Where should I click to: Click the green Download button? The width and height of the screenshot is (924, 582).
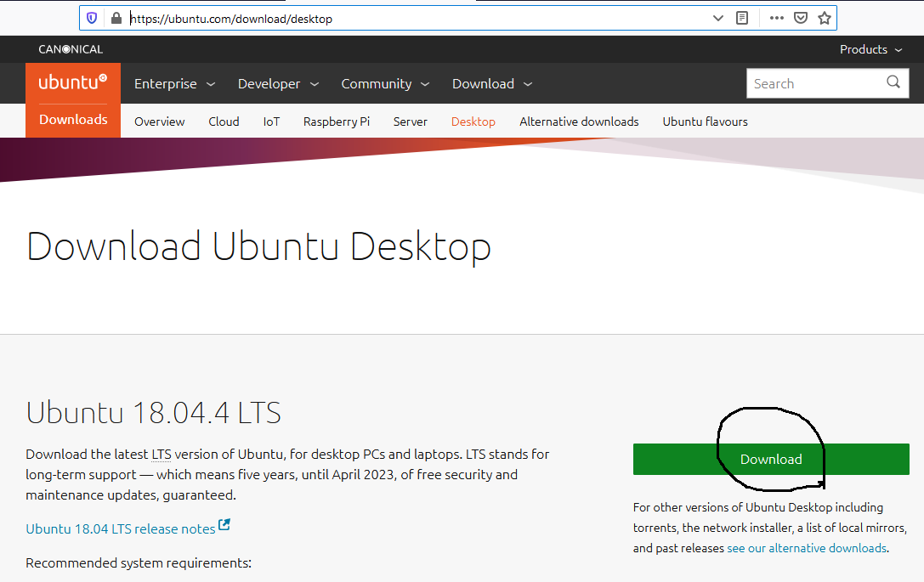(771, 460)
